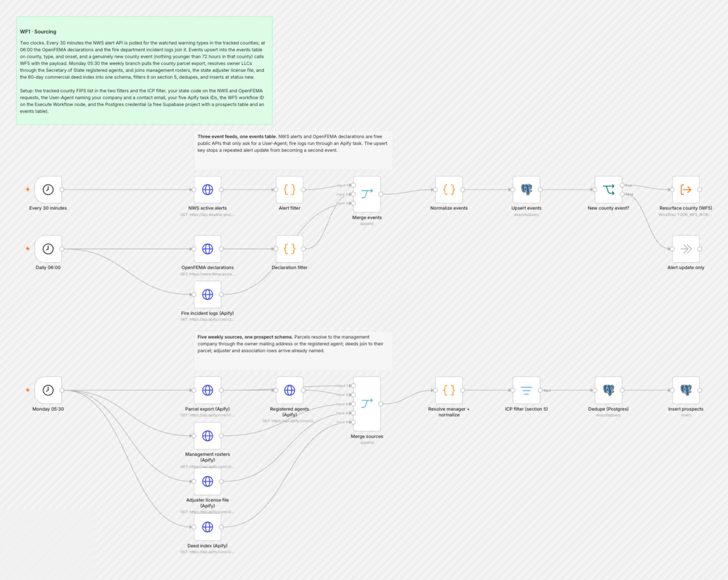728x580 pixels.
Task: Open the Insert prospects Postgres node
Action: click(x=686, y=390)
